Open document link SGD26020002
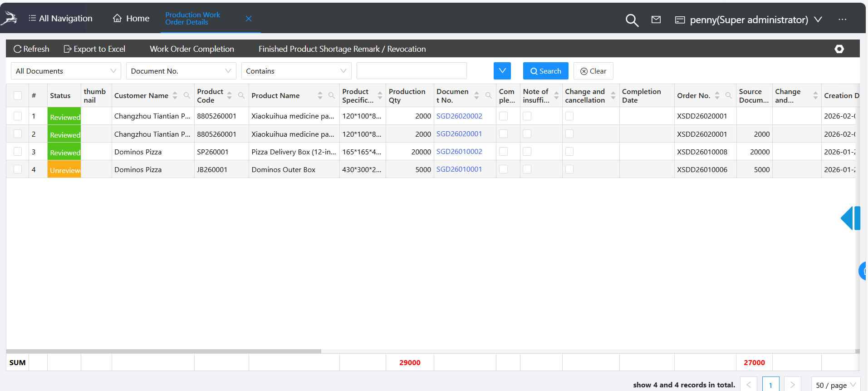Screen dimensions: 868x391 coord(459,116)
